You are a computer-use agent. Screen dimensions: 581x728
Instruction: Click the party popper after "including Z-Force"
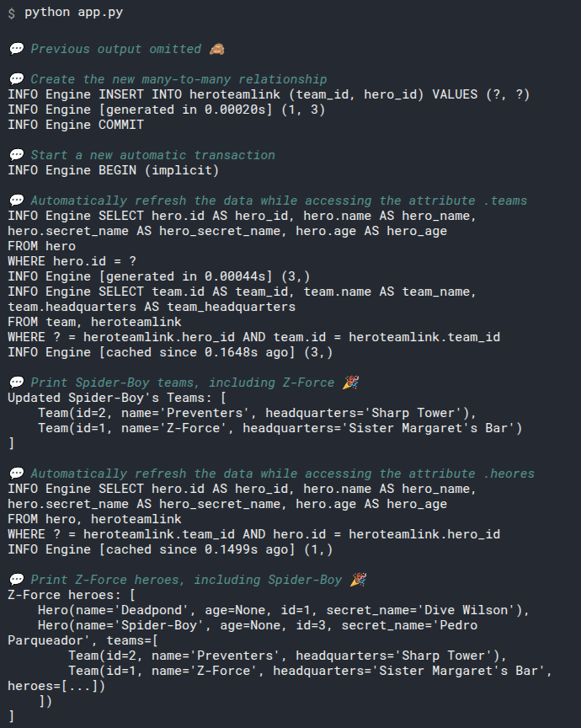click(x=350, y=383)
